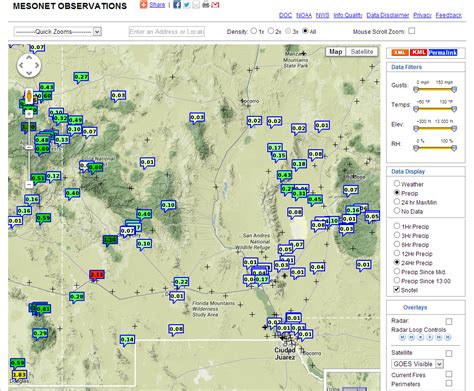
Task: Click the printer icon
Action: [x=206, y=5]
